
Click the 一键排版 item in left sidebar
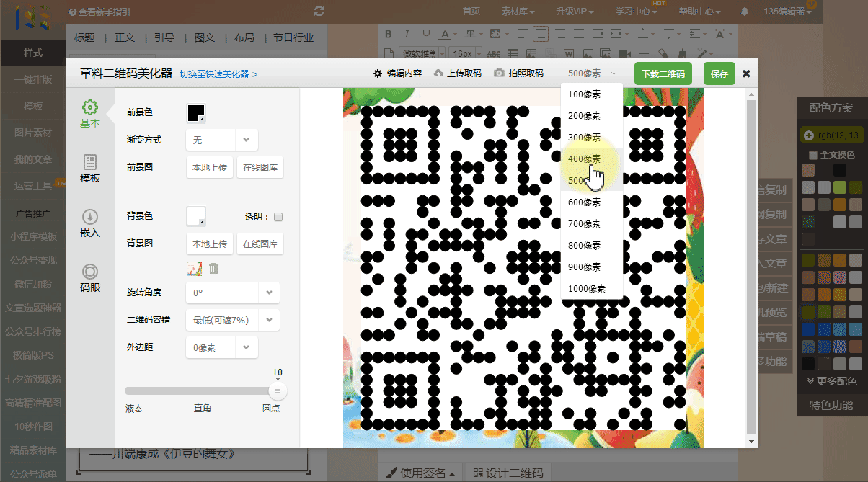pos(33,79)
